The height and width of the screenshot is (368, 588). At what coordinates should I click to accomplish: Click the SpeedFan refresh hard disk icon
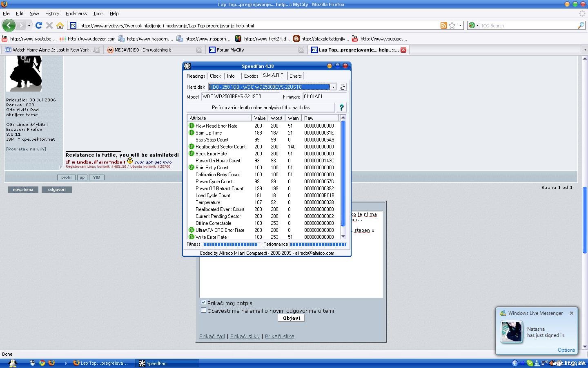pos(342,87)
